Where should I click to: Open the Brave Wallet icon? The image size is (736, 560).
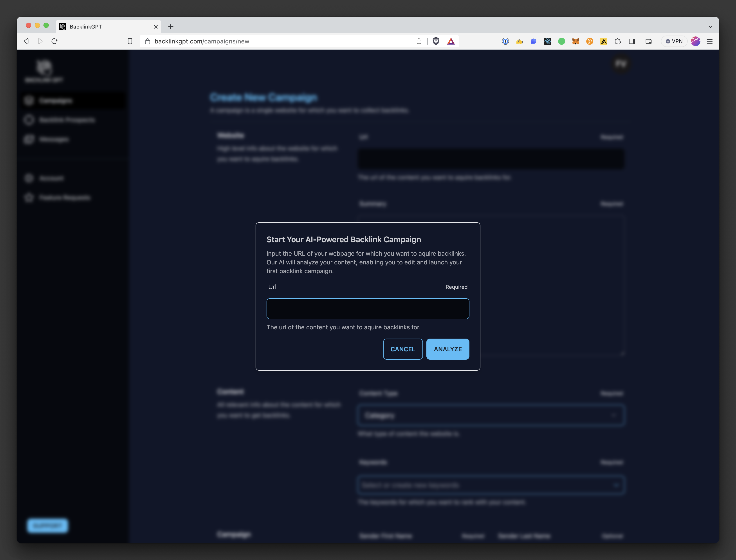[648, 41]
